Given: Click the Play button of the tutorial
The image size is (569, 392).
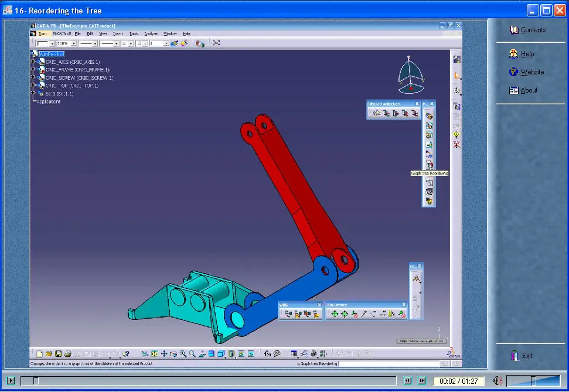Looking at the screenshot, I should coord(11,380).
